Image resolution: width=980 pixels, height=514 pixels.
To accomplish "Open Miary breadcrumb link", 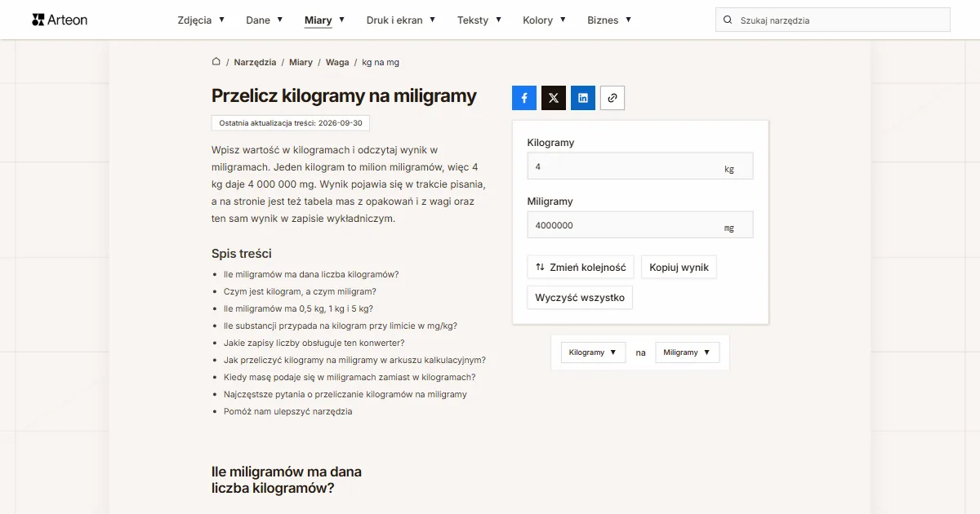I will (x=301, y=62).
